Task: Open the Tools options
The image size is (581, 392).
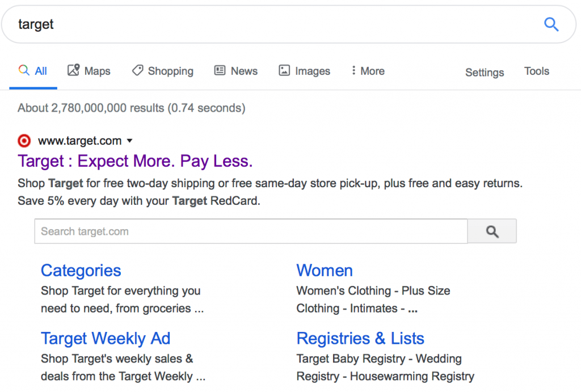Action: [x=536, y=71]
